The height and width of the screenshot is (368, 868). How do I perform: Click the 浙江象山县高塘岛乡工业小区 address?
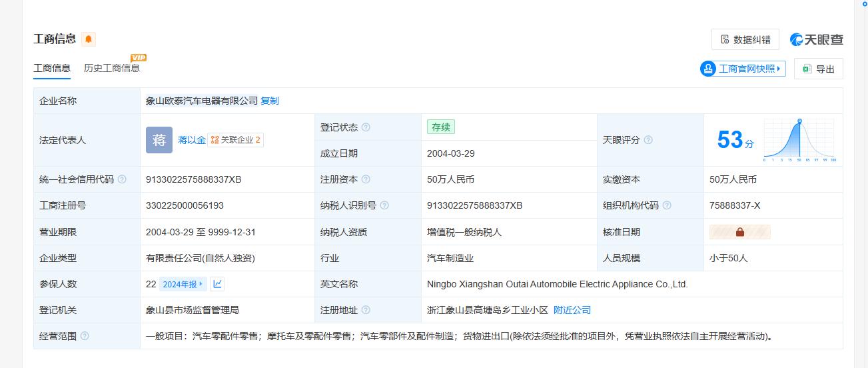tap(488, 310)
